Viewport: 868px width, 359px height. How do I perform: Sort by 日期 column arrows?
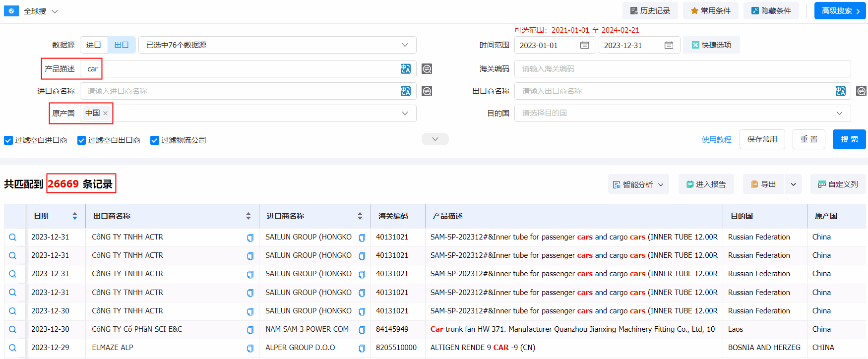tap(75, 216)
